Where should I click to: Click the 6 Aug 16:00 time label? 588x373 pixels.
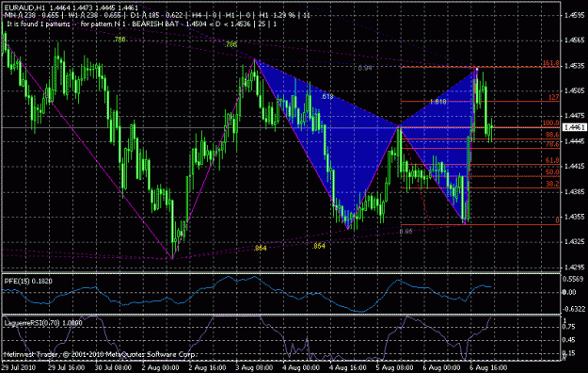pos(488,367)
